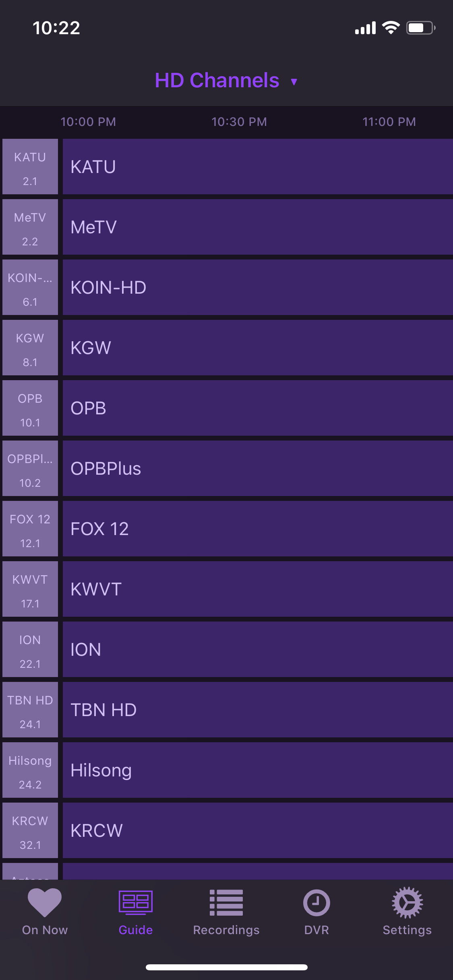The image size is (453, 980).
Task: Open the DVR clock icon
Action: [316, 902]
